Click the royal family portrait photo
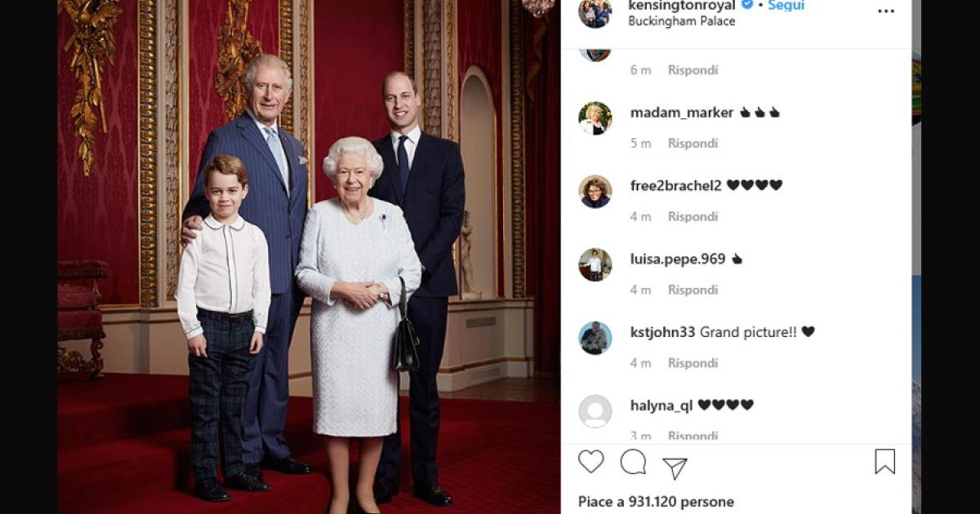The width and height of the screenshot is (980, 514). 309,257
